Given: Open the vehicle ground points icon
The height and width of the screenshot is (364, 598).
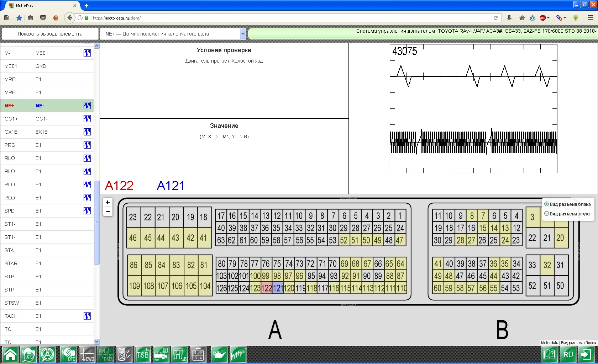Looking at the screenshot, I should (x=161, y=355).
